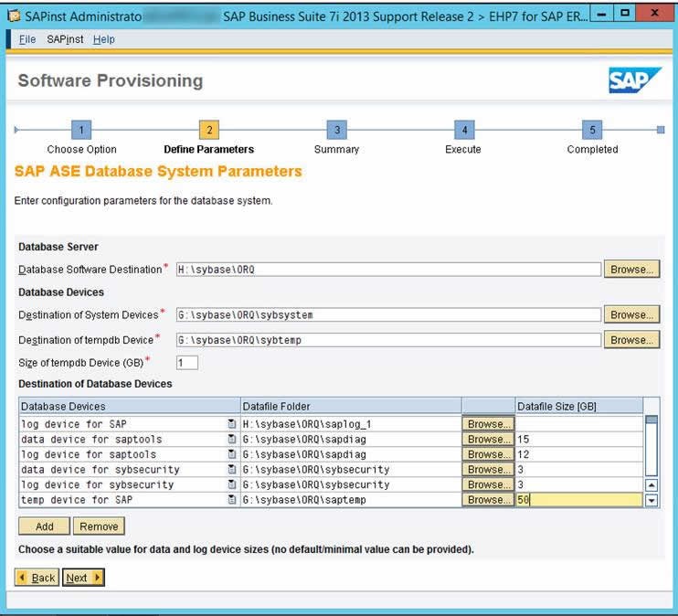678x616 pixels.
Task: Focus Destination of System Devices field
Action: [388, 314]
